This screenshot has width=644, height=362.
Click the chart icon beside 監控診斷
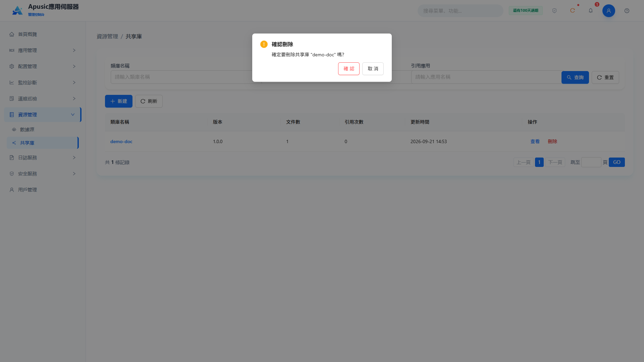tap(12, 82)
